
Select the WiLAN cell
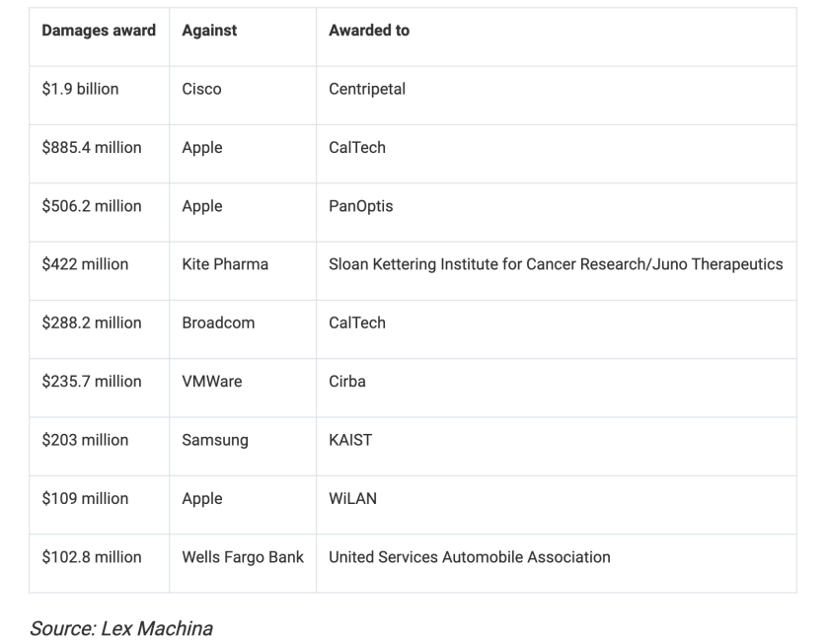352,498
